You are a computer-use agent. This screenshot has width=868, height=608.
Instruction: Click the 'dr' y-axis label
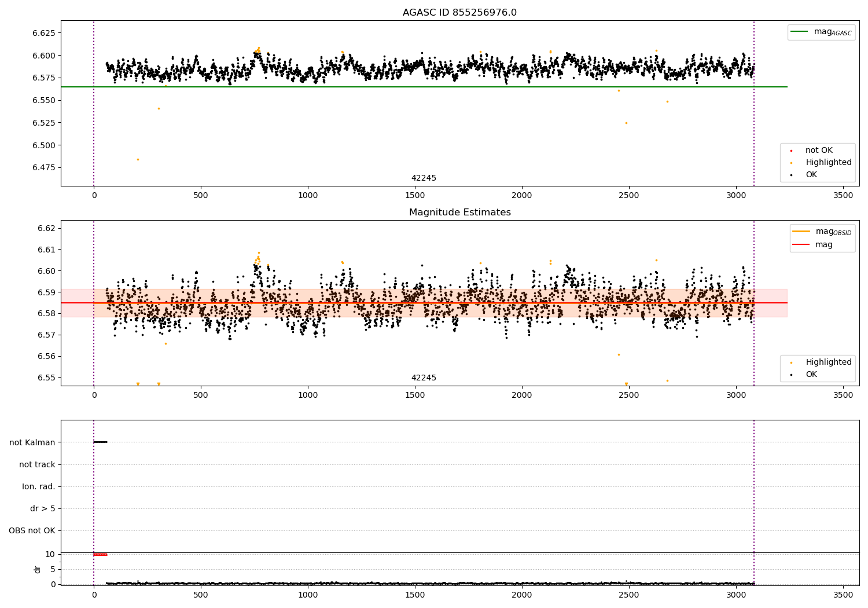point(38,569)
